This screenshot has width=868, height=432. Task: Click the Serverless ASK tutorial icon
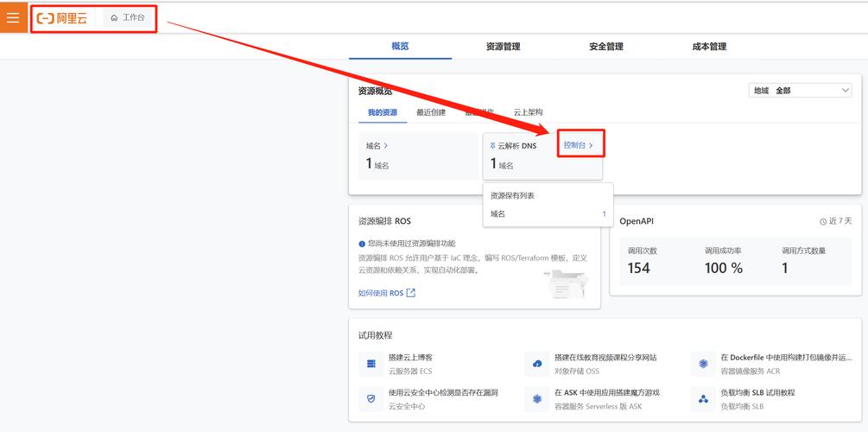[x=537, y=398]
